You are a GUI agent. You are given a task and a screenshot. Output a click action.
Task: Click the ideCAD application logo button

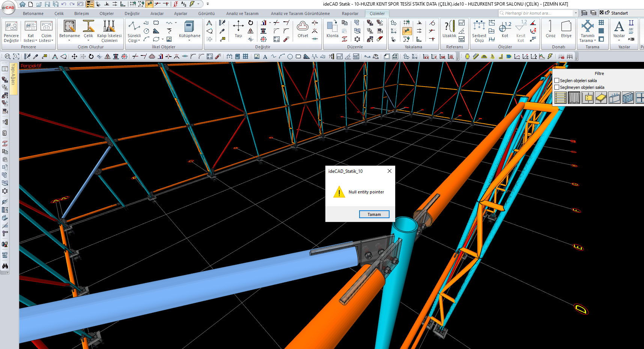(x=8, y=7)
